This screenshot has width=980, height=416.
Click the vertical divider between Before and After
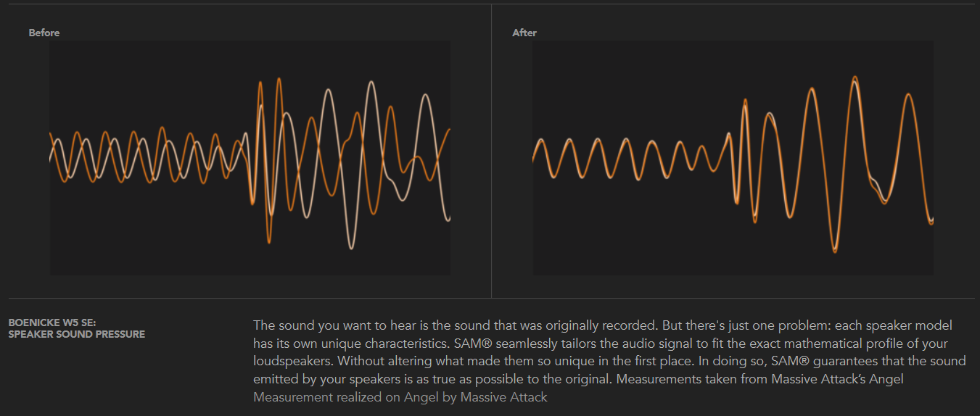[x=491, y=151]
